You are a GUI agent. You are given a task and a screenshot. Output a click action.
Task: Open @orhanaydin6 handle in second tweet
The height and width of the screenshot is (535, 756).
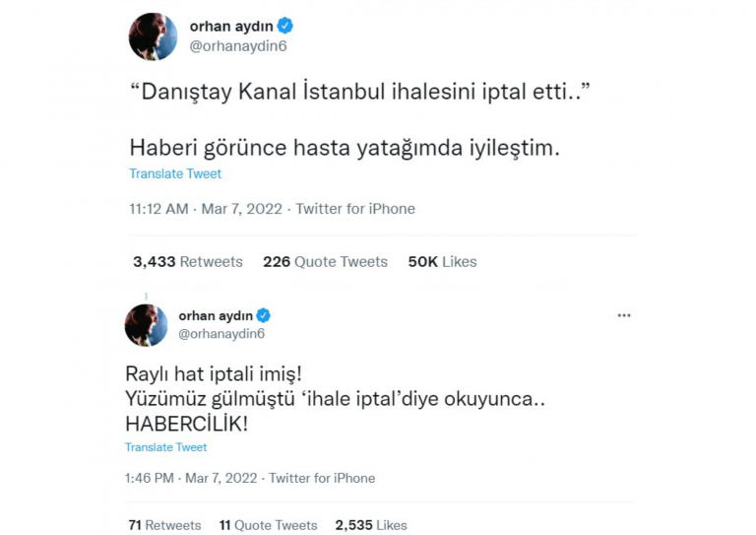(x=221, y=334)
